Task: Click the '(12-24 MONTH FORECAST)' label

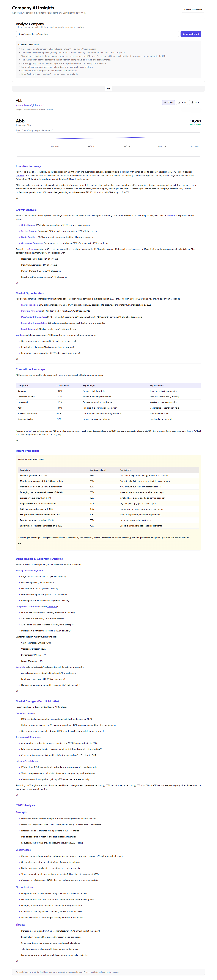Action: click(x=31, y=460)
